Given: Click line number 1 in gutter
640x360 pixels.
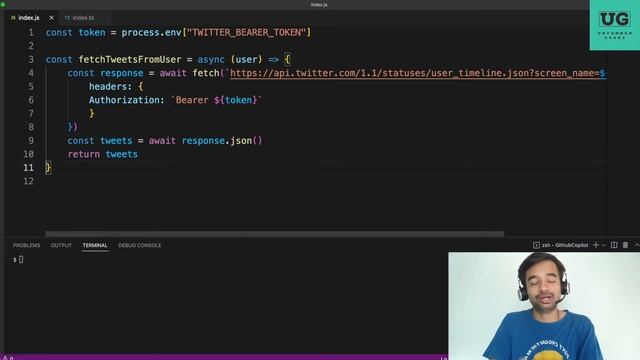Looking at the screenshot, I should click(x=31, y=33).
